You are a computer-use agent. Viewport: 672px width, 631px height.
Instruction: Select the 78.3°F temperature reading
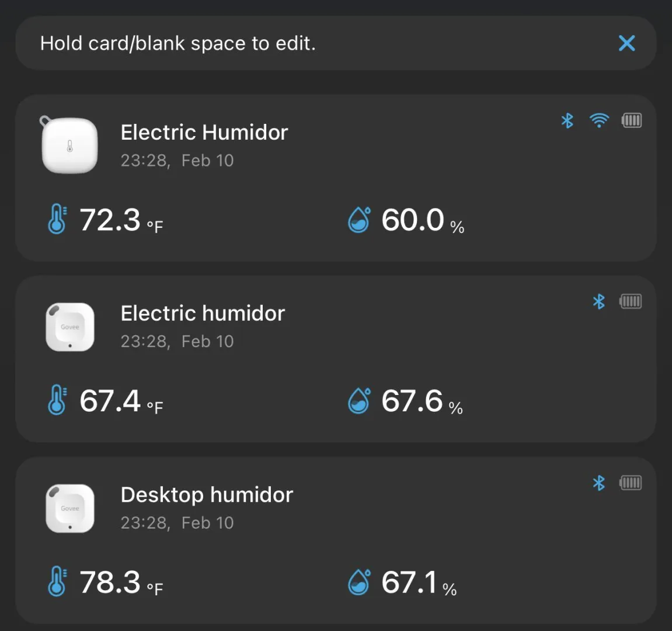110,582
